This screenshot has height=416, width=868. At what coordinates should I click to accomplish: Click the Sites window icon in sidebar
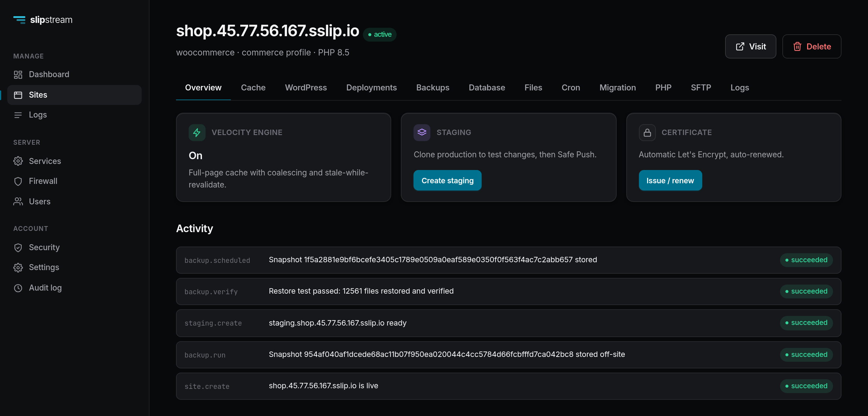(18, 95)
